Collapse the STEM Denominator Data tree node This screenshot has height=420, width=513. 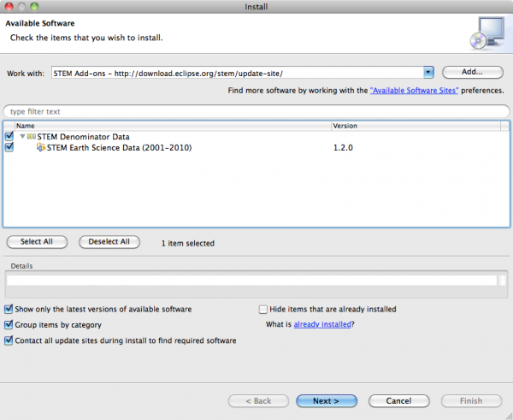click(x=22, y=137)
